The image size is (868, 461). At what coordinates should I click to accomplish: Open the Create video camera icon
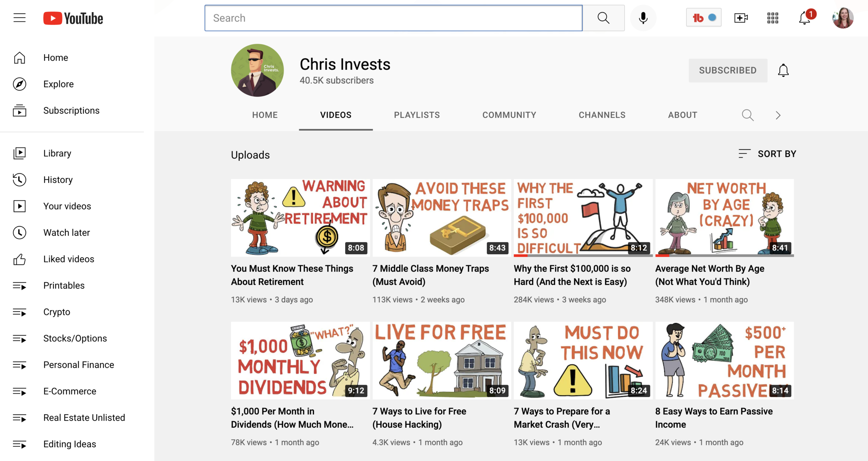741,18
